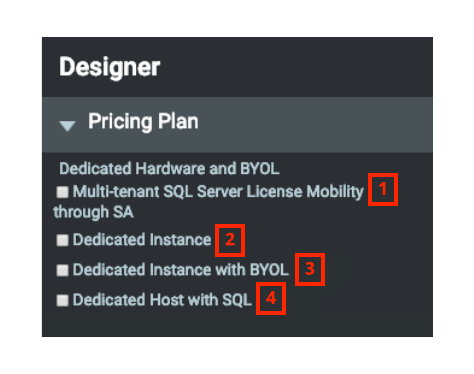This screenshot has height=374, width=474.
Task: Click empty area of Pricing Plan header bar
Action: pyautogui.click(x=313, y=125)
